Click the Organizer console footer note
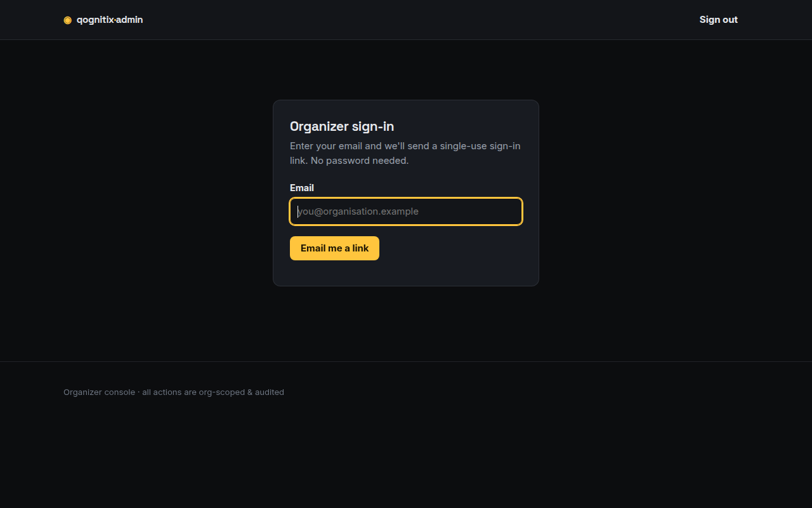 [174, 392]
